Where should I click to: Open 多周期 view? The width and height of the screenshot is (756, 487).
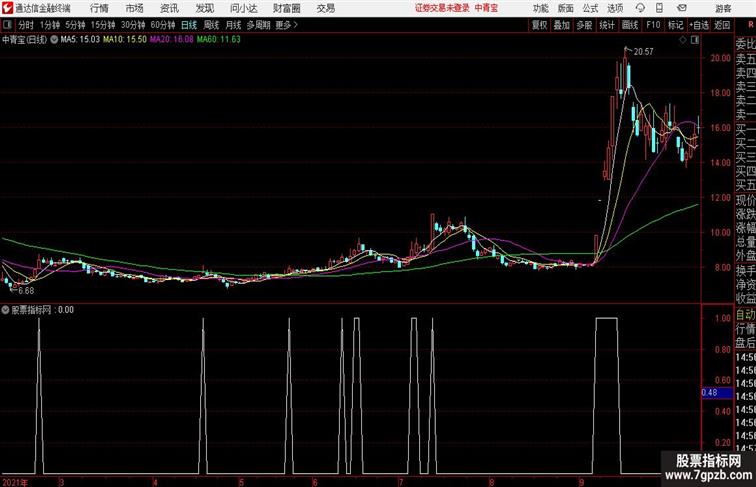(259, 25)
